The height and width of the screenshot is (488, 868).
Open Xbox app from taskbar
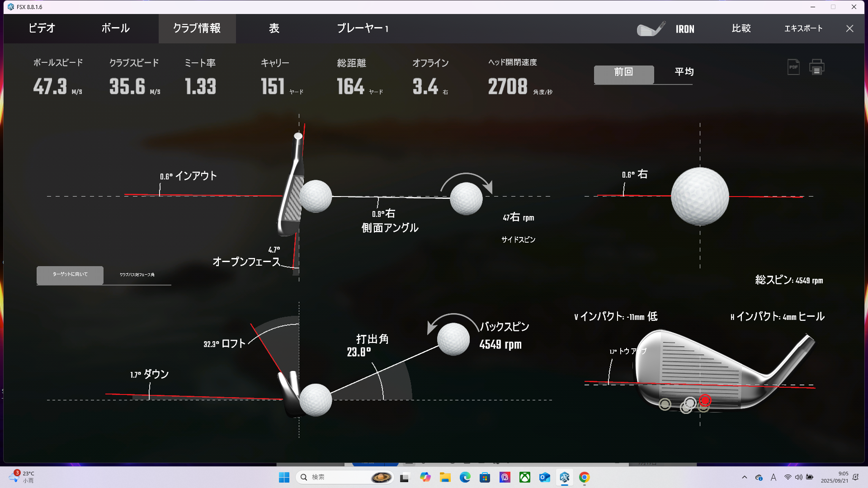coord(524,477)
